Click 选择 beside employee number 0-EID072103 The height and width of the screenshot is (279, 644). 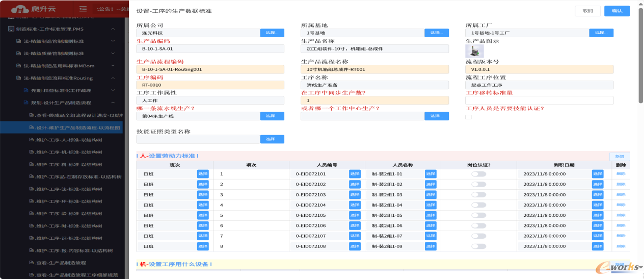[355, 195]
